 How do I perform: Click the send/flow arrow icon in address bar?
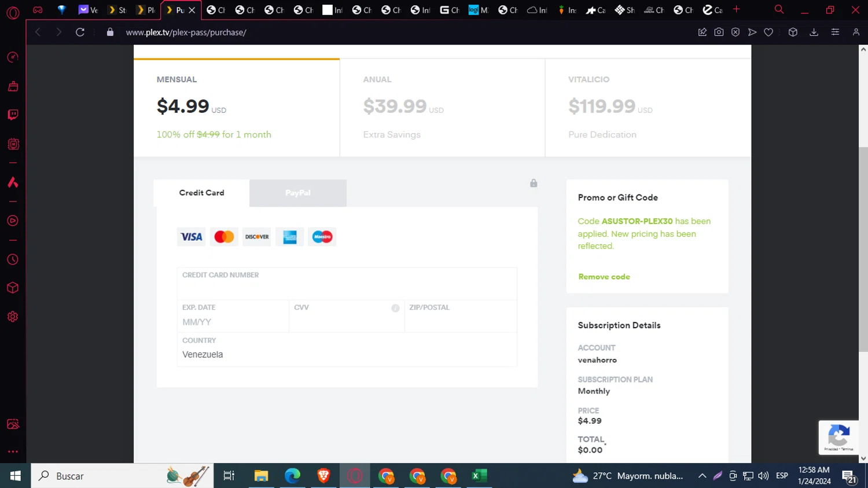pyautogui.click(x=752, y=32)
